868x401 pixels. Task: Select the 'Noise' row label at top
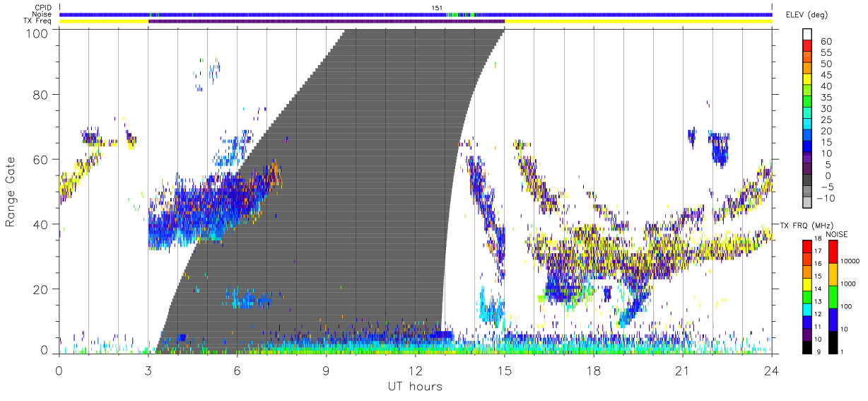click(42, 14)
